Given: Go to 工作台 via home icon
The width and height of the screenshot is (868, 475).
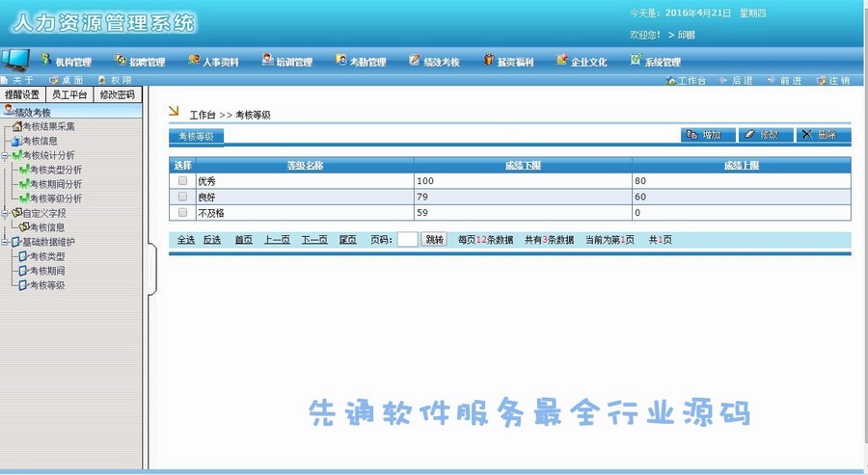Looking at the screenshot, I should pos(671,81).
